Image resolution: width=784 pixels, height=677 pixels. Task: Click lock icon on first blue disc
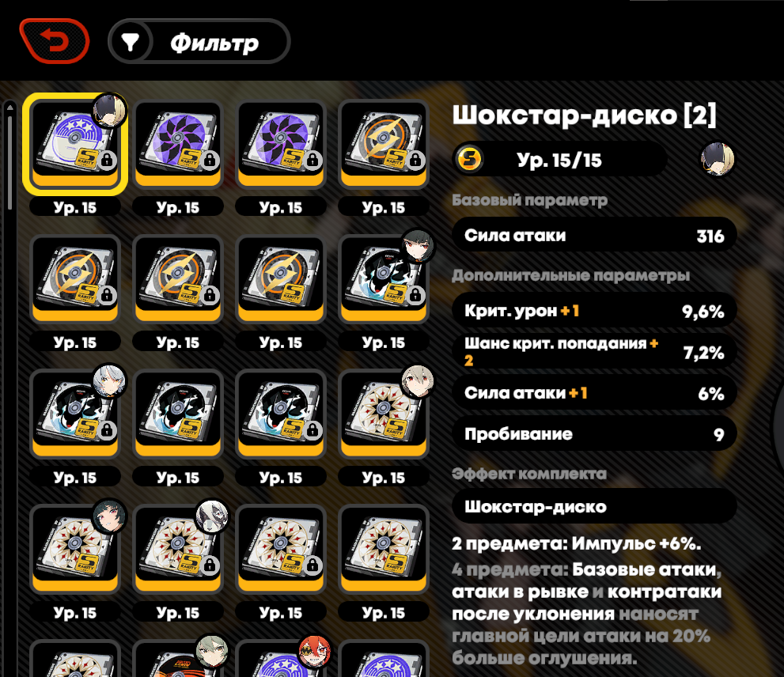pos(107,161)
